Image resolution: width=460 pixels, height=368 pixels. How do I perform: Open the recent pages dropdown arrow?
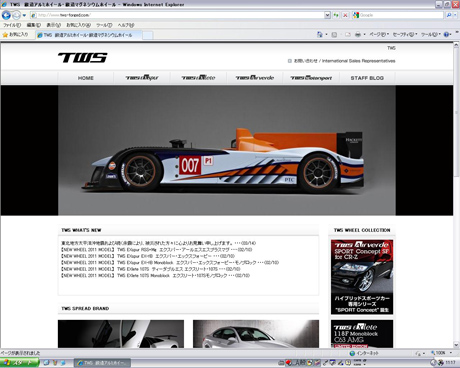tap(24, 15)
